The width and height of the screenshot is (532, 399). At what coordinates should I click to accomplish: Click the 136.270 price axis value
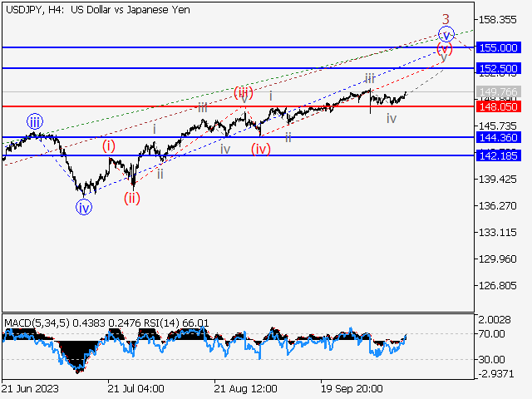pyautogui.click(x=497, y=205)
